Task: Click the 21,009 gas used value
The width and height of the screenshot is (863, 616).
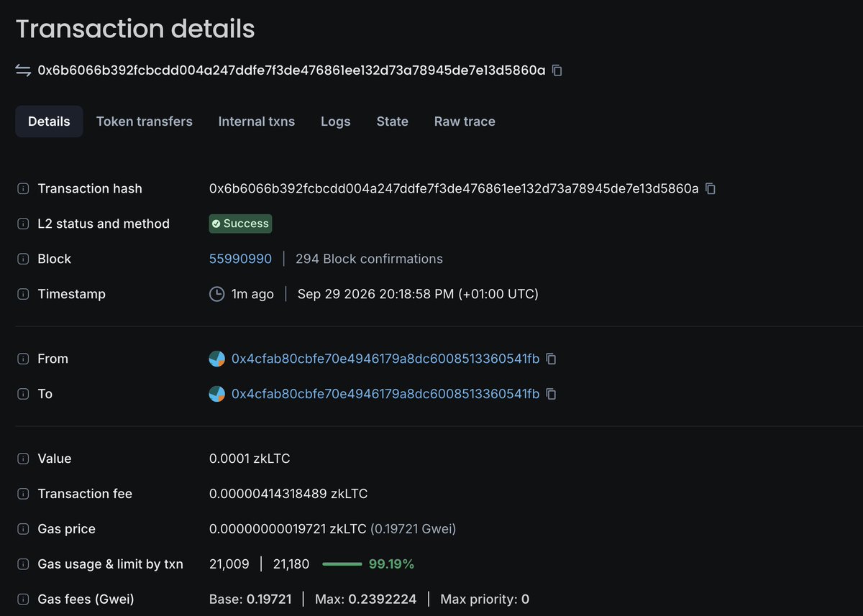Action: pos(229,564)
